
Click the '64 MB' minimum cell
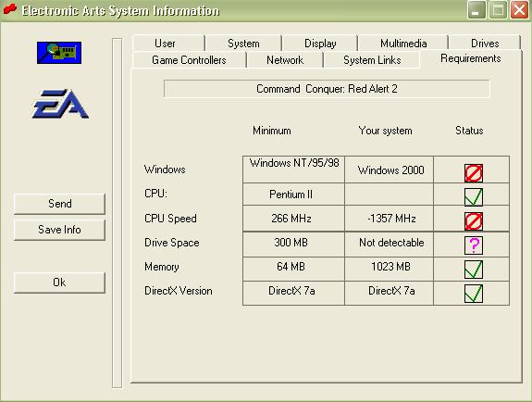coord(294,269)
